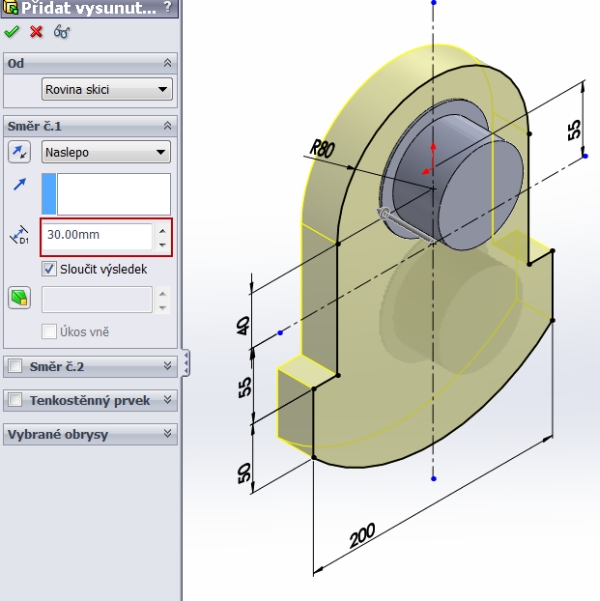The width and height of the screenshot is (600, 601).
Task: Enable the Tenkostěnný prvek checkbox
Action: coord(15,400)
